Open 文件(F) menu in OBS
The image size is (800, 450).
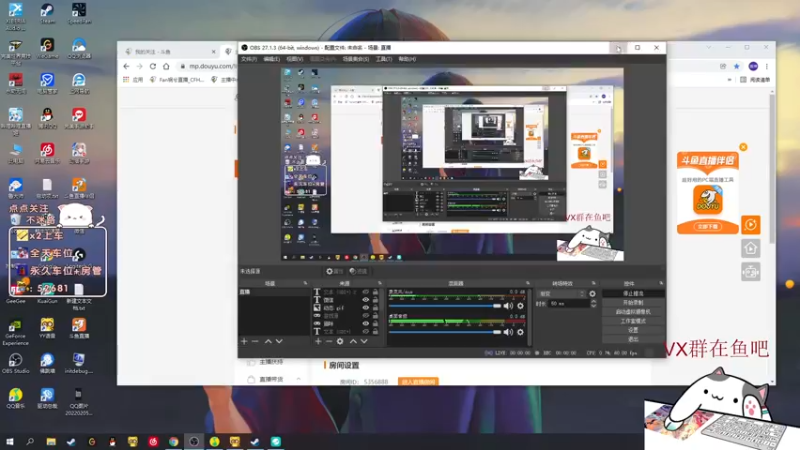[249, 59]
